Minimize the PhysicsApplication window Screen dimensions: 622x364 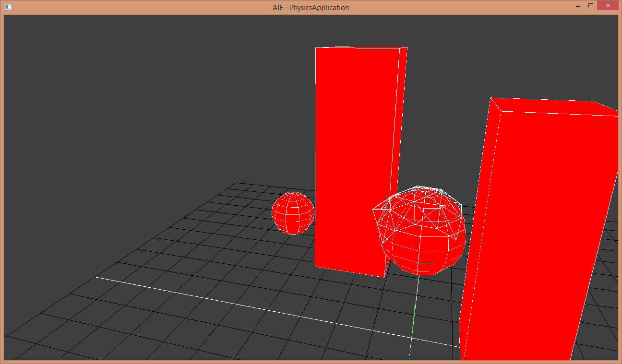click(x=577, y=6)
